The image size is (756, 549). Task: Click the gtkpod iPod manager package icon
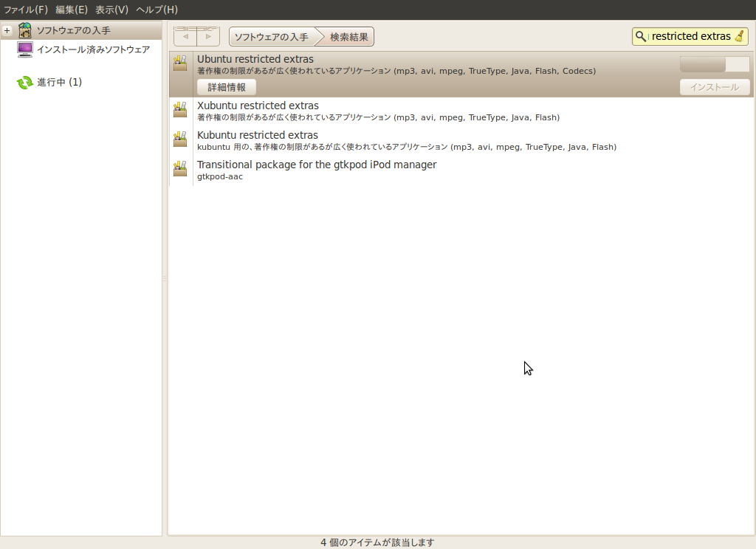click(180, 170)
